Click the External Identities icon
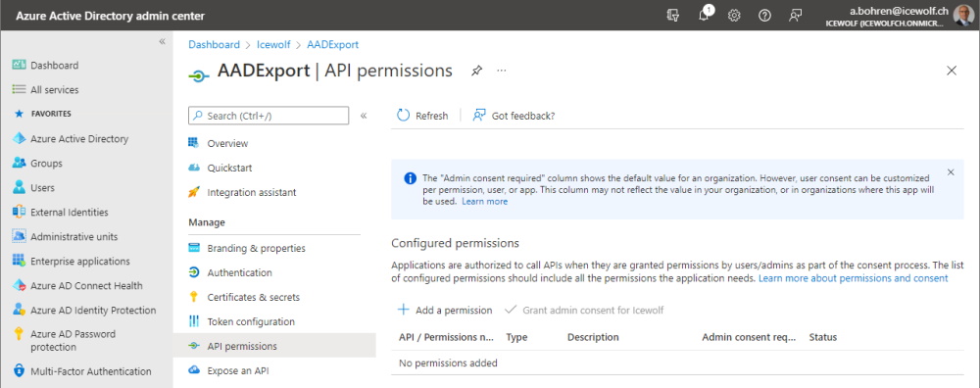This screenshot has height=388, width=980. pyautogui.click(x=19, y=212)
